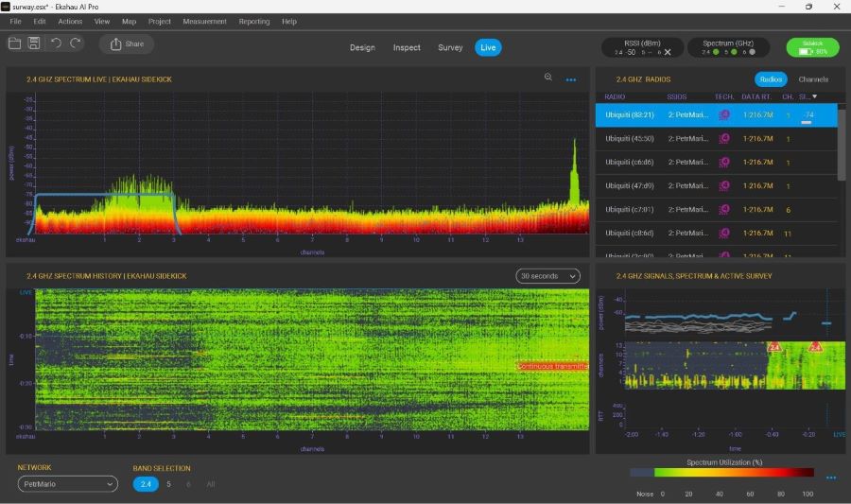Click the Spectrum Utilization color gradient bar

(x=721, y=473)
